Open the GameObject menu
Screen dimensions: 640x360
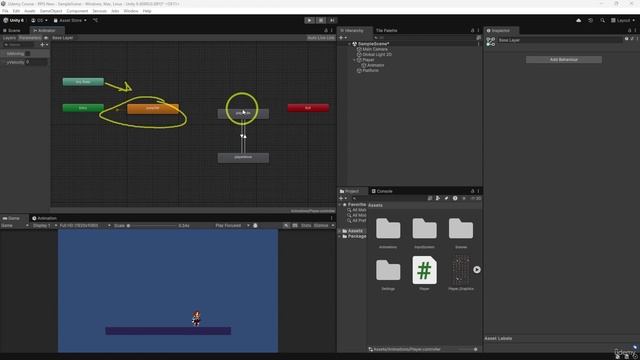click(x=51, y=11)
